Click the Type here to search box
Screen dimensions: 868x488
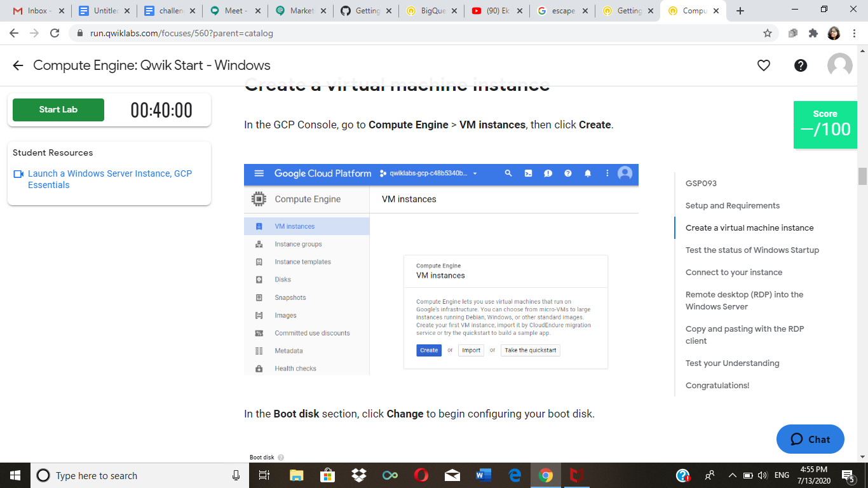pos(139,475)
